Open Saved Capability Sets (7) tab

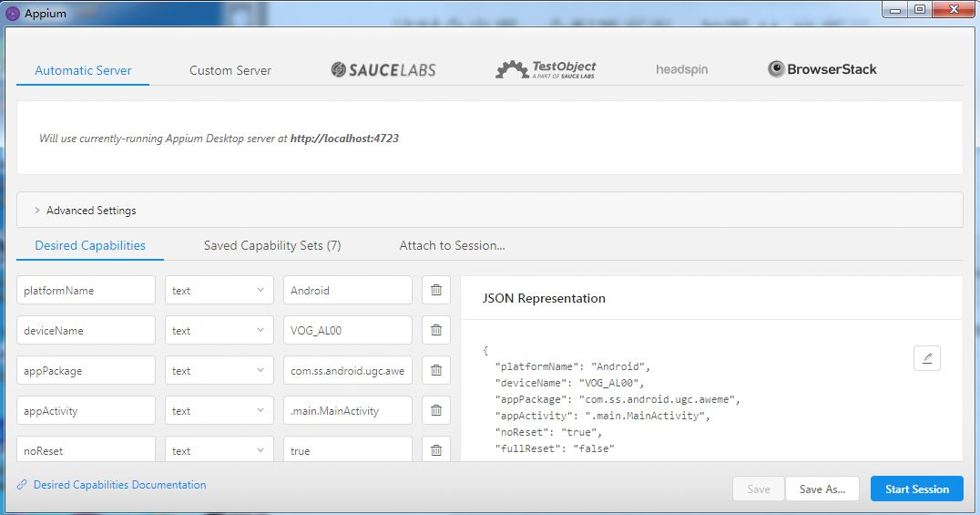(272, 246)
